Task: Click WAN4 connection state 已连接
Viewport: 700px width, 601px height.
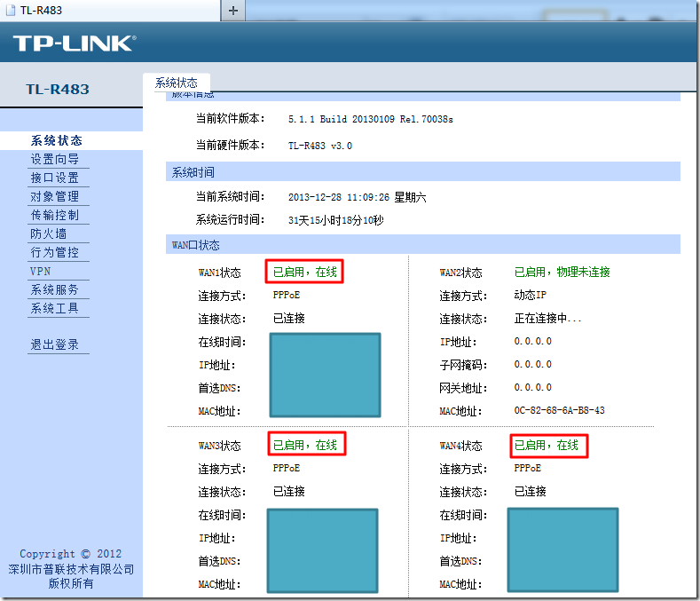Action: pos(530,491)
